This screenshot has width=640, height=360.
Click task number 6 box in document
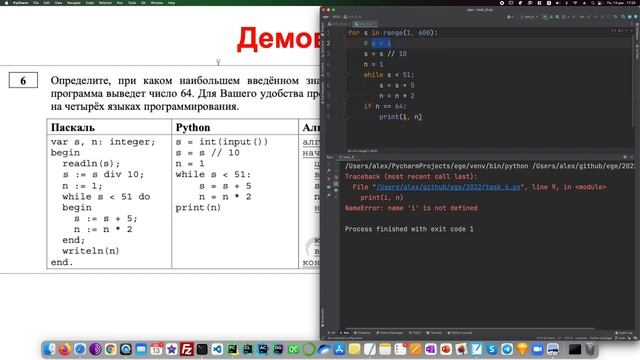click(x=23, y=80)
